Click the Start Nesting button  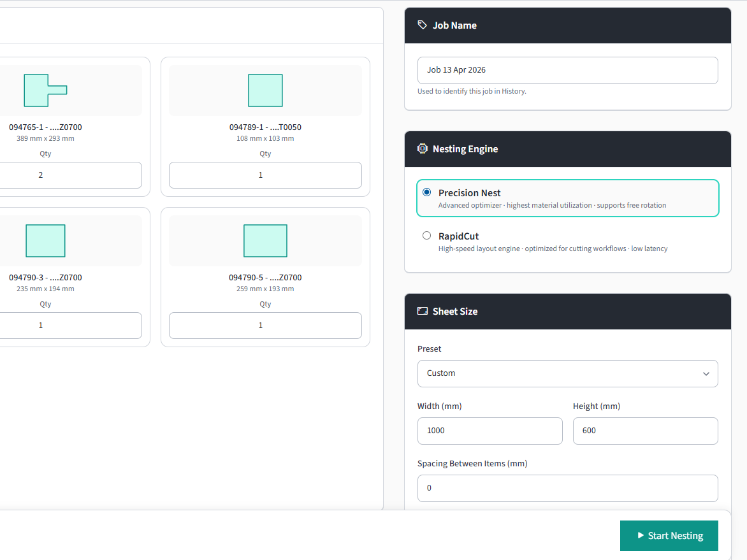(669, 536)
